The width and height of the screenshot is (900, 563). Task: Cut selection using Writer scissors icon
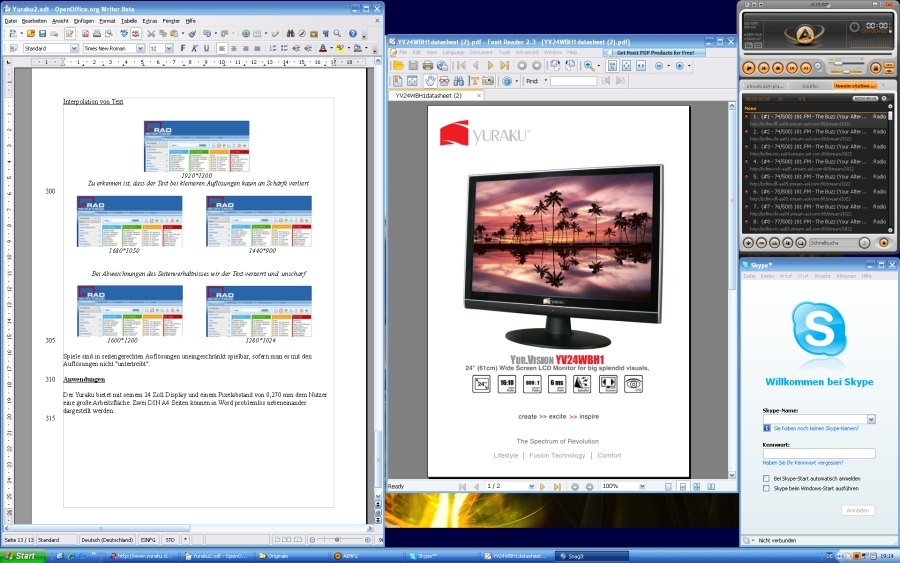[151, 34]
